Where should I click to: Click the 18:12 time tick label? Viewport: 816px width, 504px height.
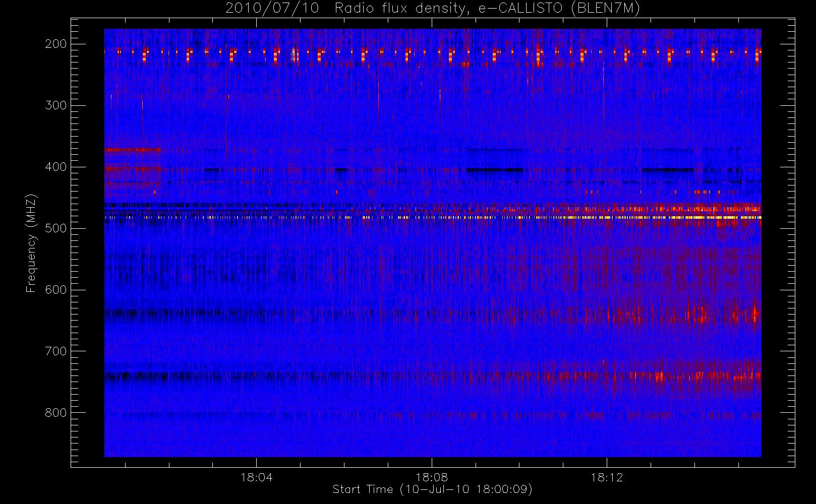point(607,477)
